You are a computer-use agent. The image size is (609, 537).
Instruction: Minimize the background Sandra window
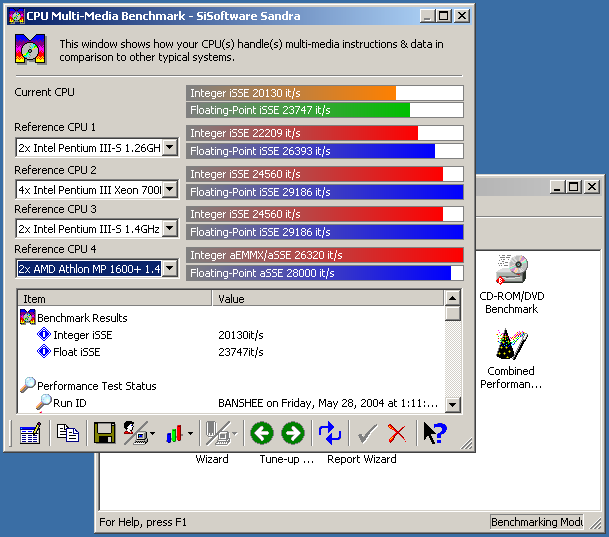click(x=557, y=187)
